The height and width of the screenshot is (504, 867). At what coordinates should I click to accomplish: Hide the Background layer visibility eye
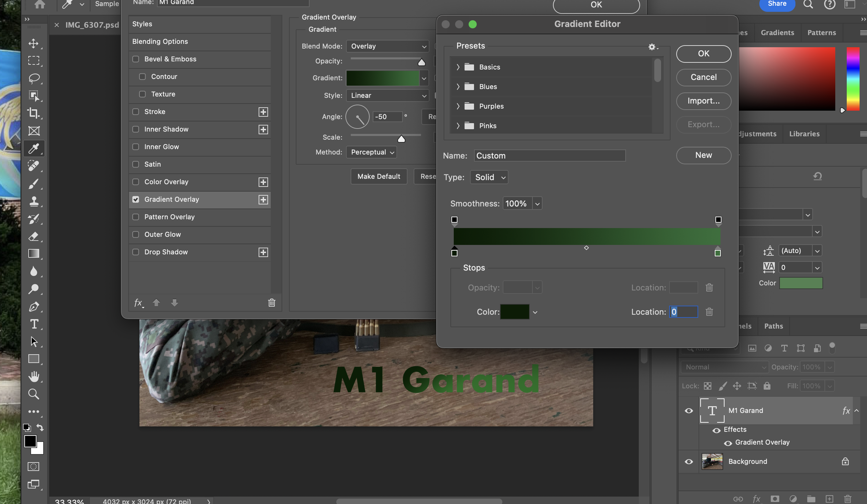coord(688,461)
